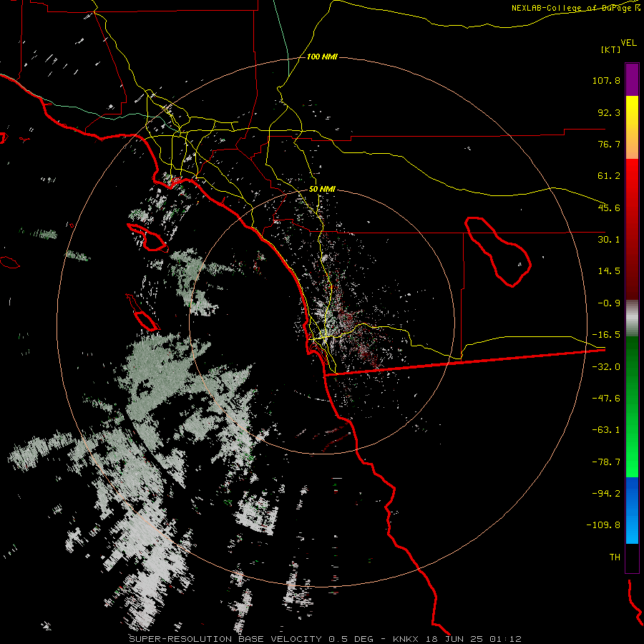Click the -32.0 velocity scale value

606,367
